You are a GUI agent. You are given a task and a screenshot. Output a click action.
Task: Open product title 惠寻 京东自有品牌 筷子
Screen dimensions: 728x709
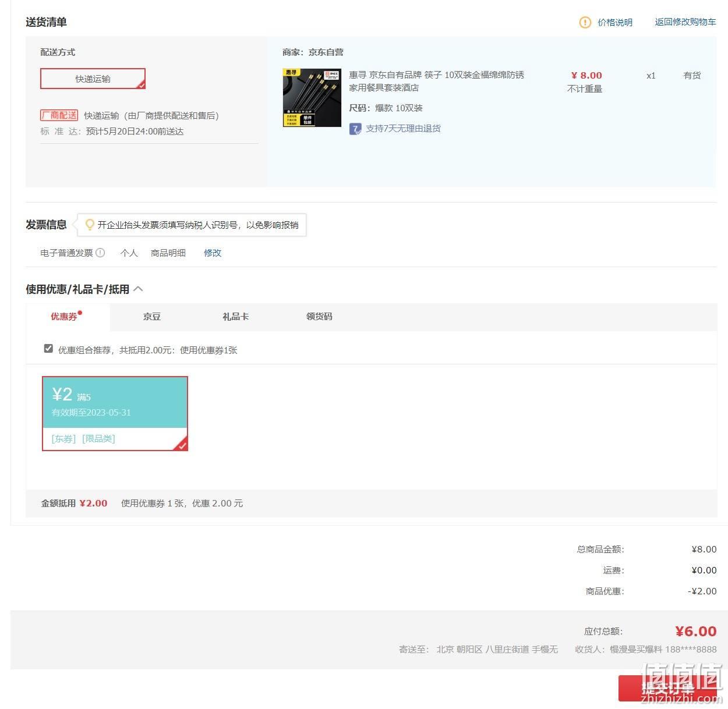pyautogui.click(x=437, y=81)
